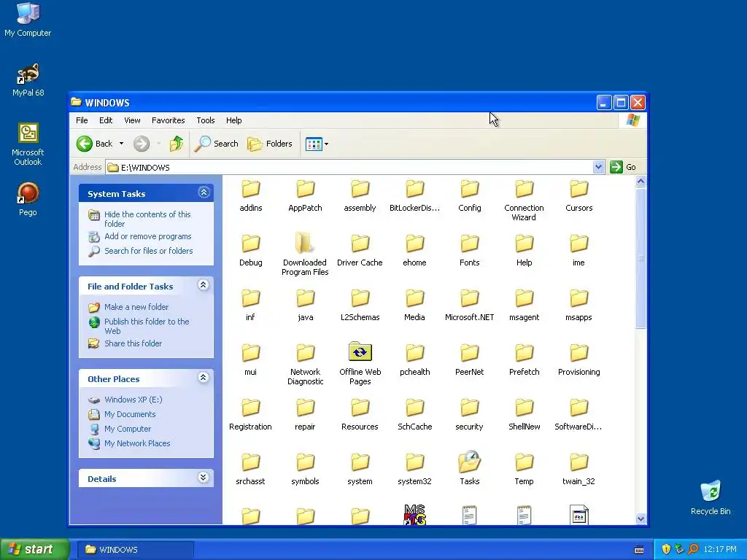Open the Help menu
The image size is (747, 560).
point(234,120)
